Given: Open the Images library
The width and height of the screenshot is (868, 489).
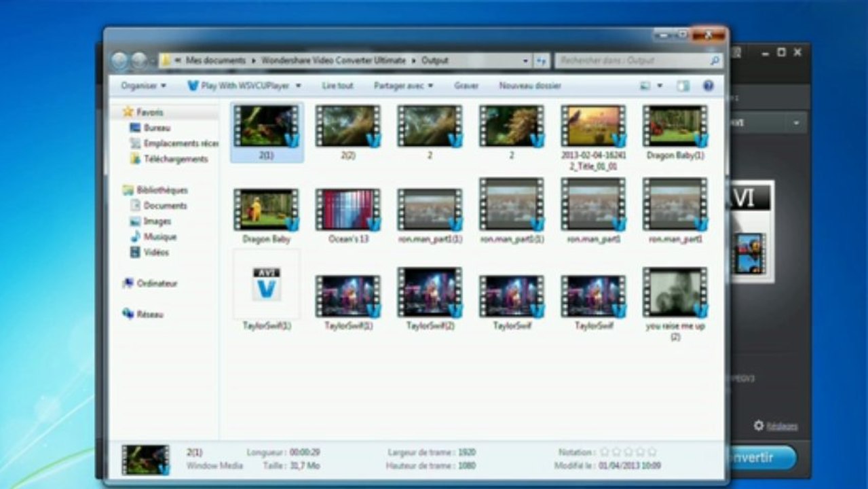Looking at the screenshot, I should (x=157, y=221).
